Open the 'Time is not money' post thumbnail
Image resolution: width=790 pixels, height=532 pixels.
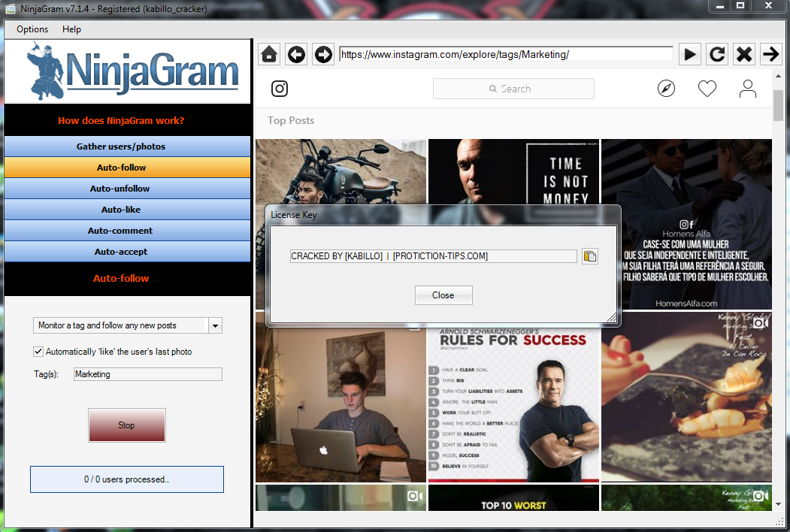click(x=513, y=172)
